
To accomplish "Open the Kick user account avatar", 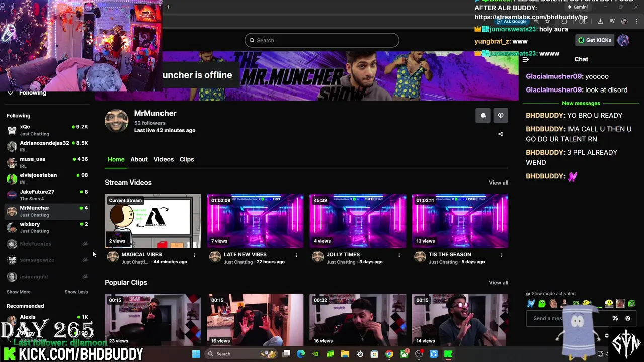I will tap(623, 40).
